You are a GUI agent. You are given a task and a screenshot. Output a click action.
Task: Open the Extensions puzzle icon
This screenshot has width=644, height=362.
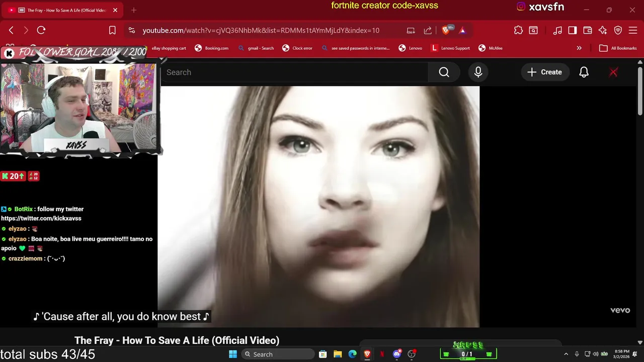(518, 30)
